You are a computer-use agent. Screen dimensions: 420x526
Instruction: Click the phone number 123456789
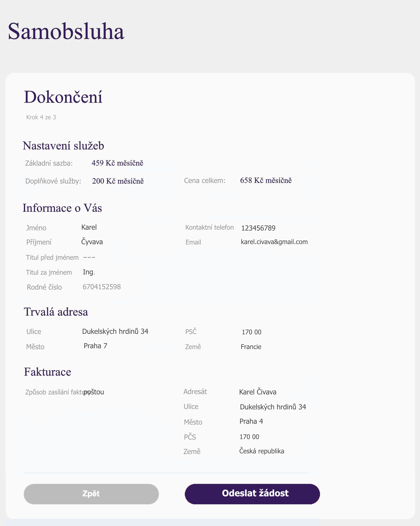point(258,228)
